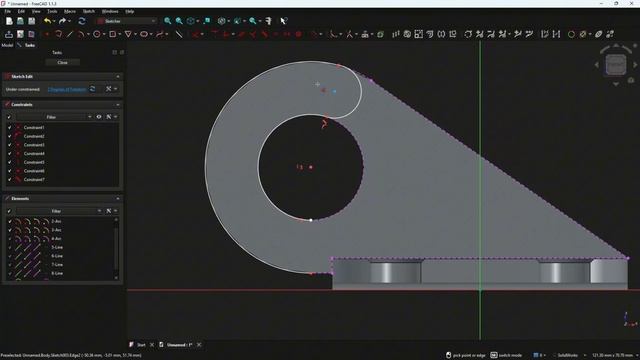640x360 pixels.
Task: Select the Slot drawing tool
Action: pyautogui.click(x=144, y=34)
